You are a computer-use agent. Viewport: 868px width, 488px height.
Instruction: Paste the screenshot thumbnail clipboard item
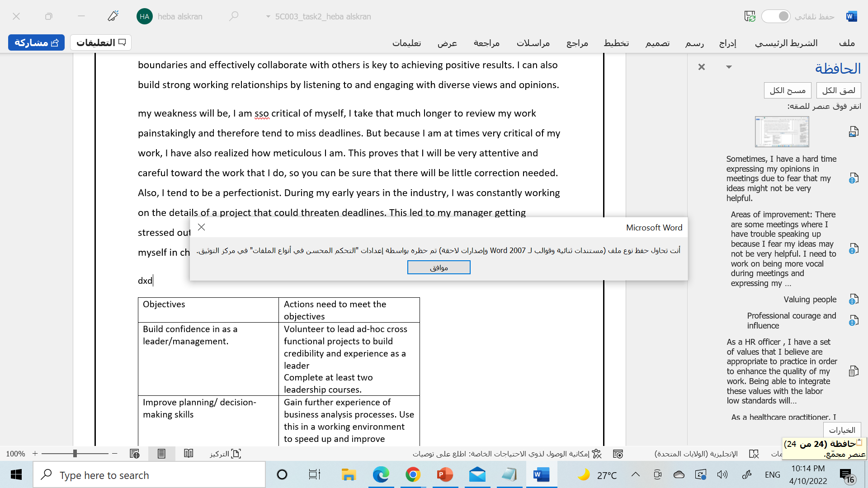(782, 131)
